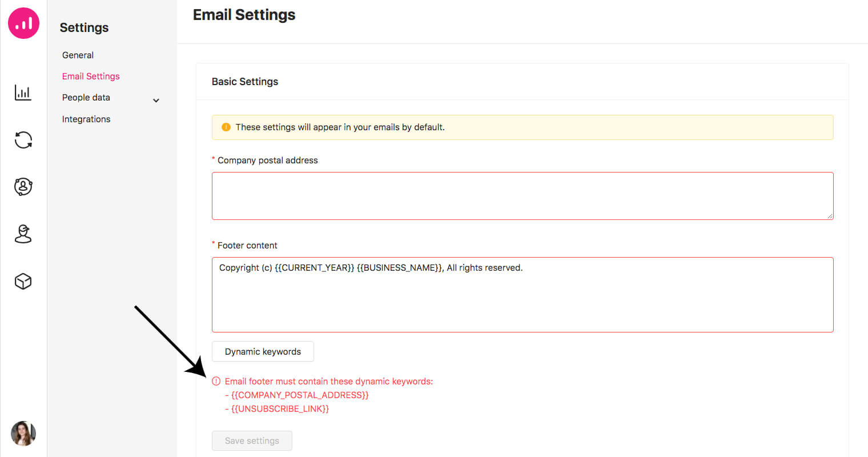Click the user avatar photo
The height and width of the screenshot is (457, 868).
(x=23, y=434)
